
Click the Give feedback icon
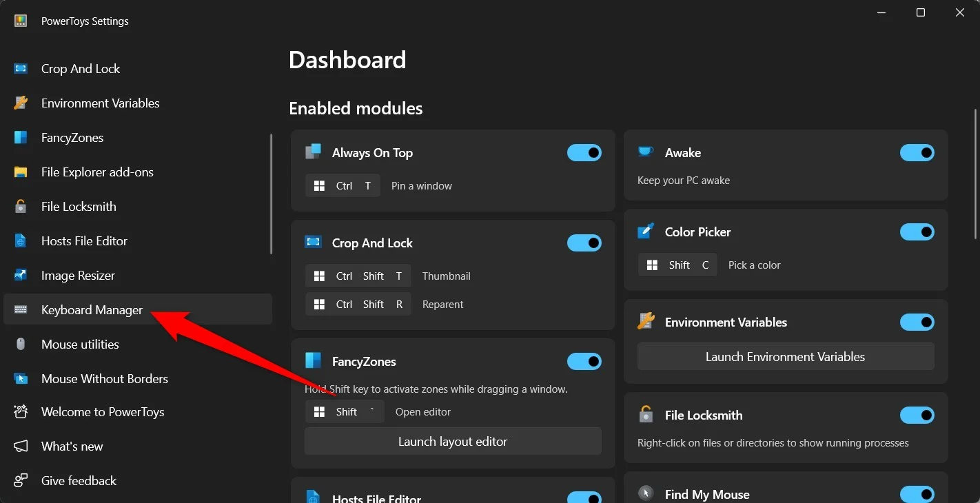pos(21,480)
